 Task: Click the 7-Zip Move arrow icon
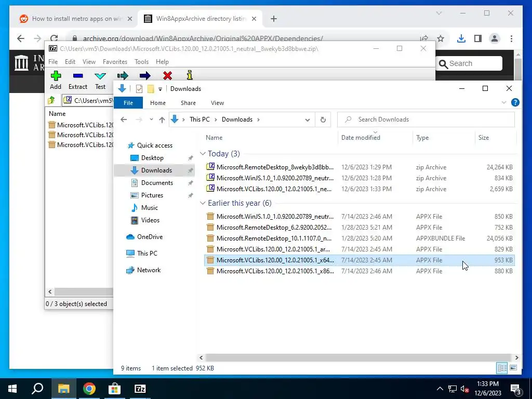coord(145,75)
